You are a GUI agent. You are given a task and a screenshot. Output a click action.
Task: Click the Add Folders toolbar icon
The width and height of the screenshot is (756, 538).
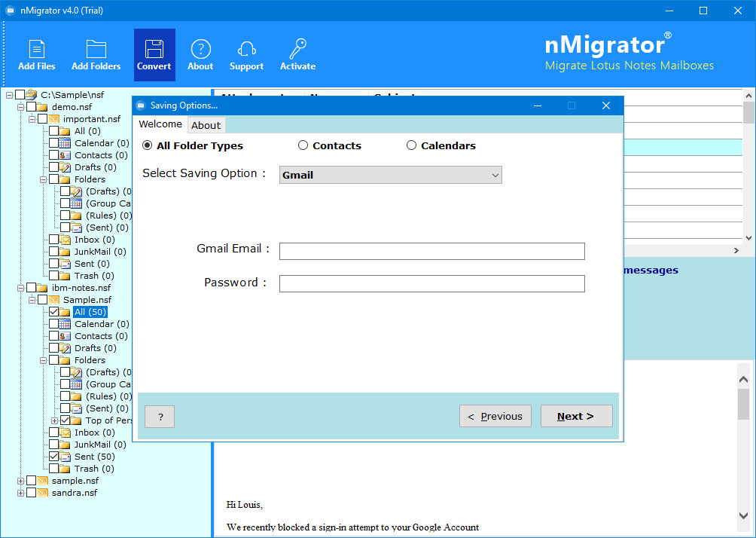[96, 49]
